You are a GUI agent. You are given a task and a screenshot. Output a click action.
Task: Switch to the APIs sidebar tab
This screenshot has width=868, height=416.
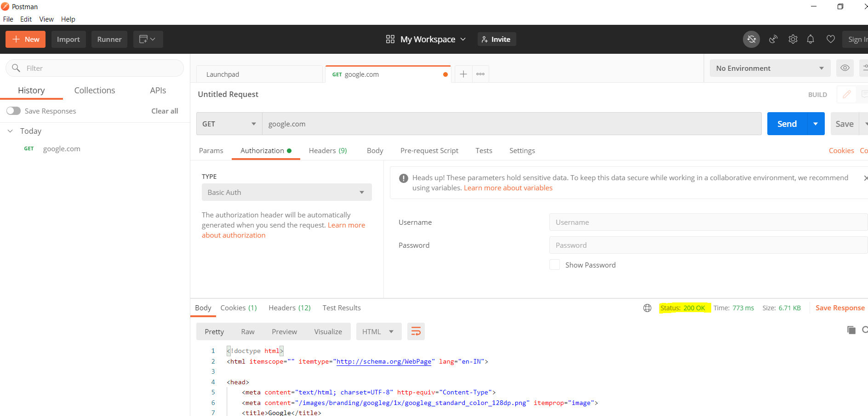[x=158, y=91]
